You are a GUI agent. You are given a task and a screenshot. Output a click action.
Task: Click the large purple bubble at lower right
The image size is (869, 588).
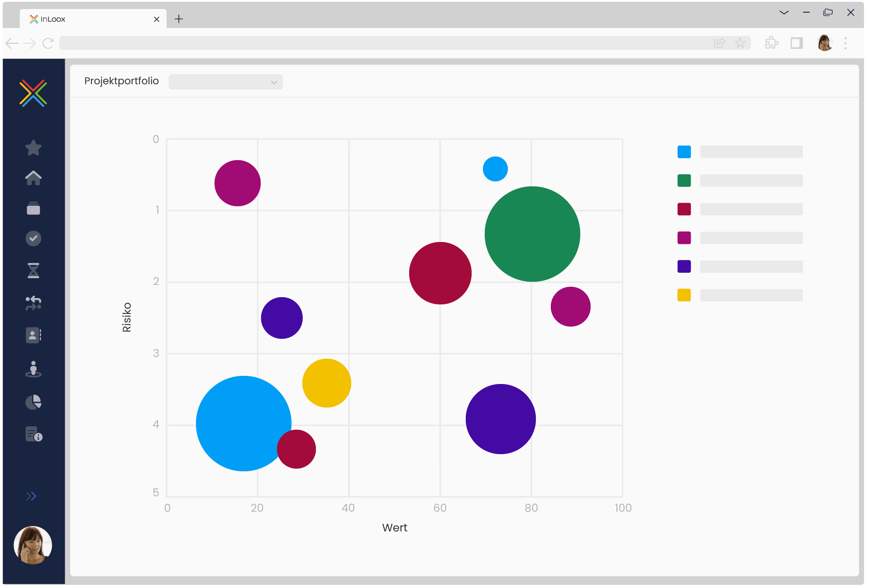(x=501, y=419)
